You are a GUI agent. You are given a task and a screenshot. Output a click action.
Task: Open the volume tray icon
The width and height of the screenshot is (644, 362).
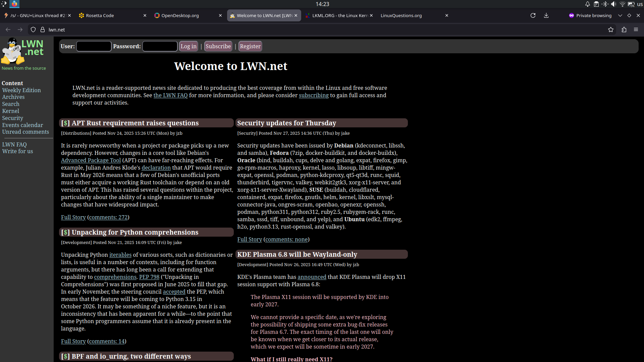click(x=613, y=4)
